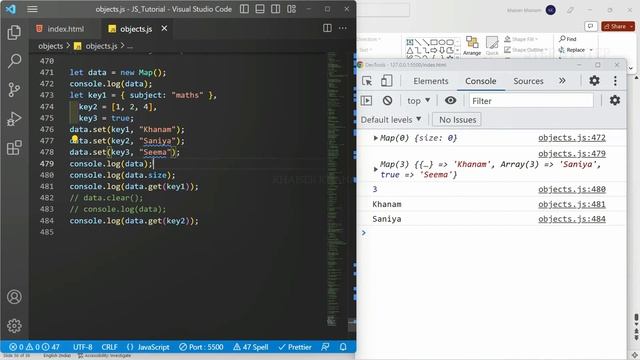Click the Port : 5500 Live Server status
The width and height of the screenshot is (640, 360).
point(201,347)
